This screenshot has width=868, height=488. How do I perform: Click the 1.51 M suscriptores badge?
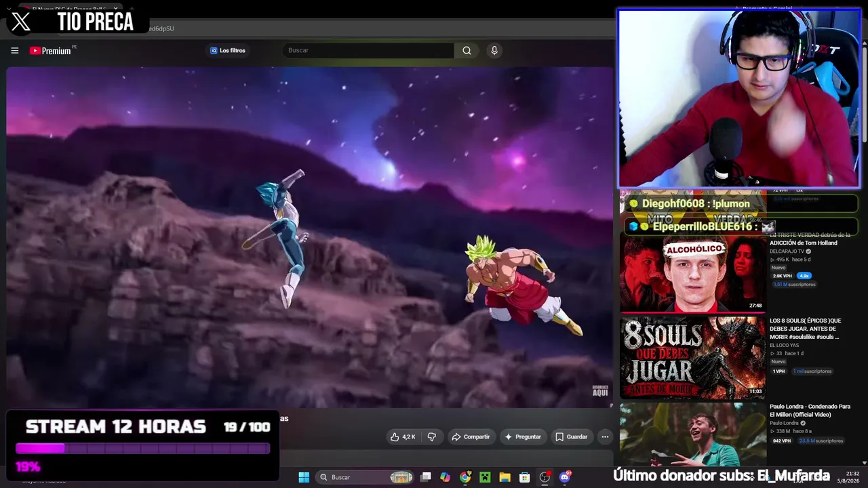click(795, 285)
